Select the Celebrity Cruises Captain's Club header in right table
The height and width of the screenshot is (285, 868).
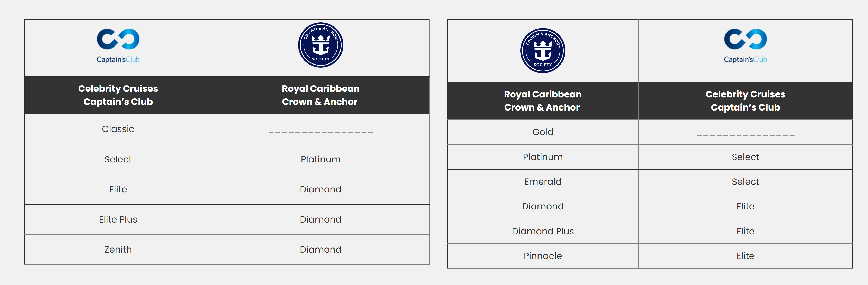coord(745,100)
